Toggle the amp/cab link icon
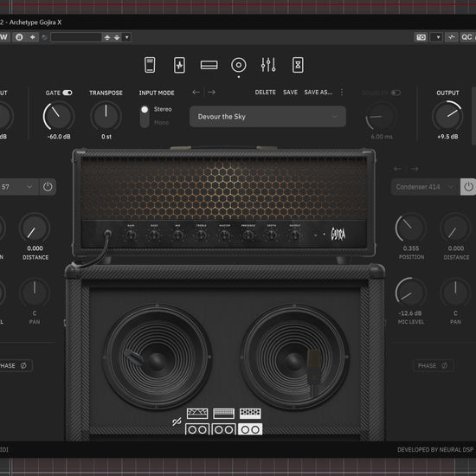The image size is (476, 476). 177,421
